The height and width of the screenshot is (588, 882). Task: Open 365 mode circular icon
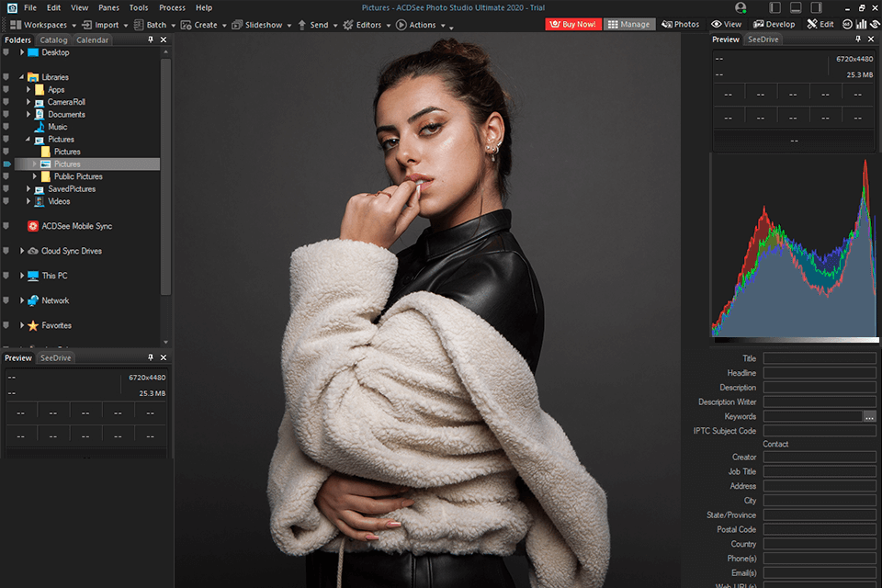click(x=847, y=24)
